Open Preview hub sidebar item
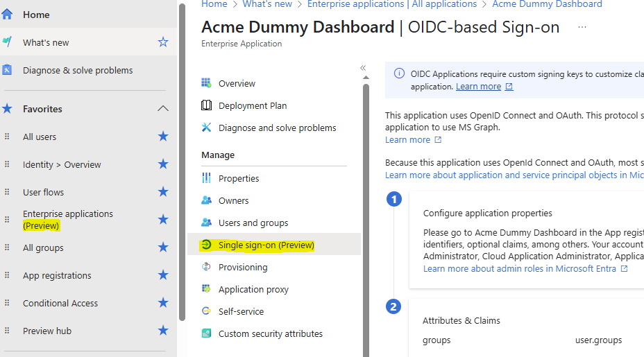644x357 pixels. 46,331
